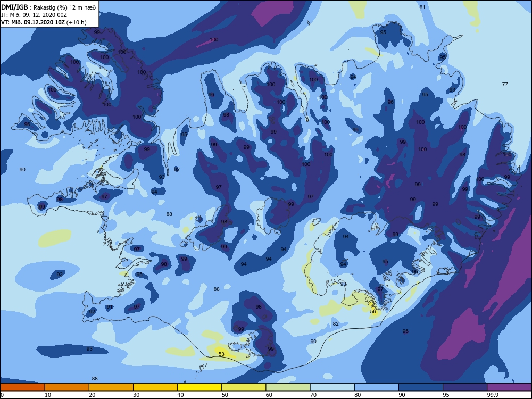Click the '53' value in the yellow patch
Image resolution: width=532 pixels, height=399 pixels.
coord(221,354)
